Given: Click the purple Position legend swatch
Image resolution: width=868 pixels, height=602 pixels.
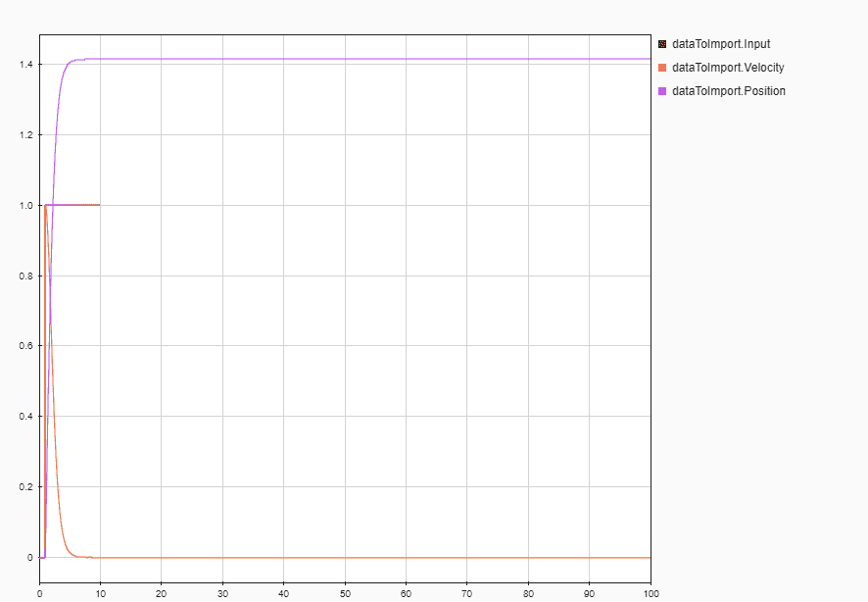Looking at the screenshot, I should (x=662, y=91).
